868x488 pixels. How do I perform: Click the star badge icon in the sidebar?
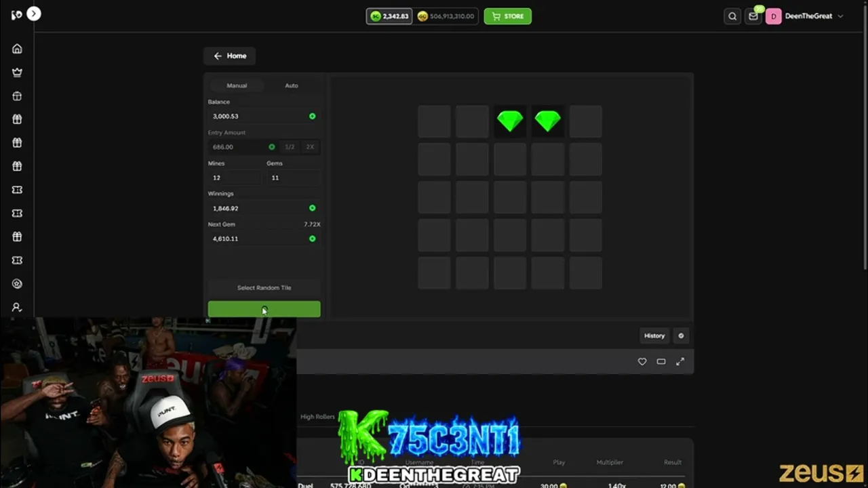point(17,284)
